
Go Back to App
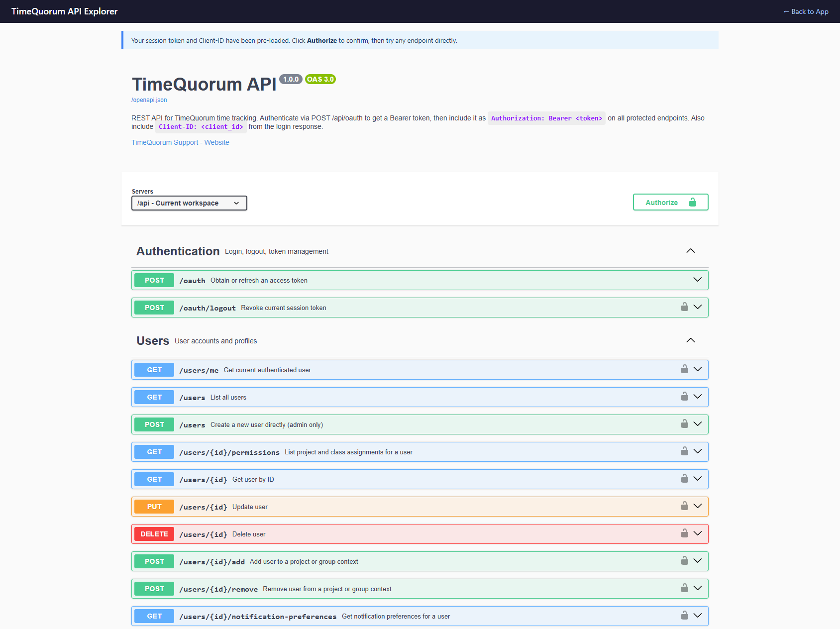[806, 11]
